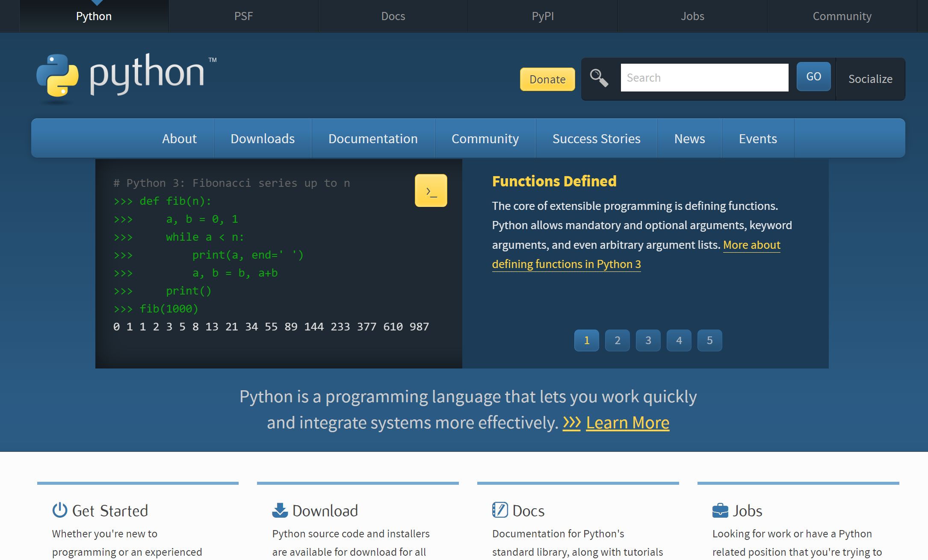The image size is (928, 560).
Task: Click the Docs notepad icon
Action: 500,510
